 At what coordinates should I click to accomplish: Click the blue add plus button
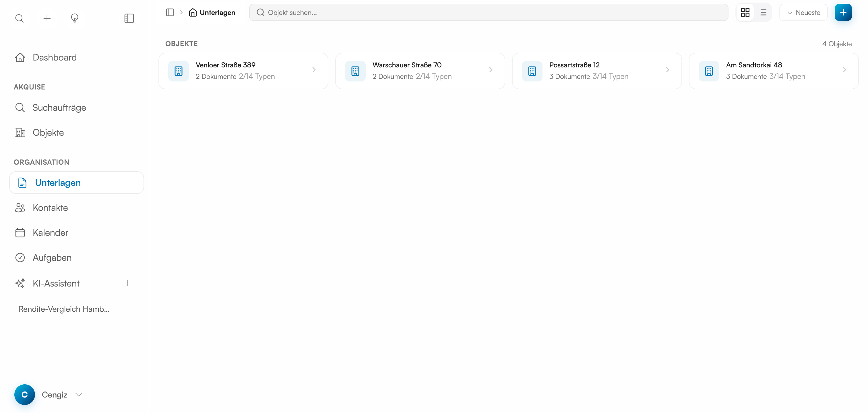(843, 12)
